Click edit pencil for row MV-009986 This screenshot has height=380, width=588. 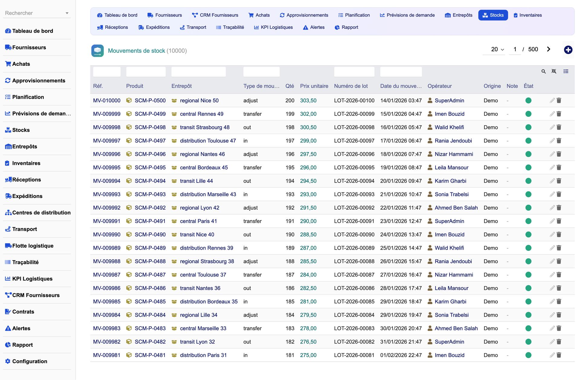point(552,288)
